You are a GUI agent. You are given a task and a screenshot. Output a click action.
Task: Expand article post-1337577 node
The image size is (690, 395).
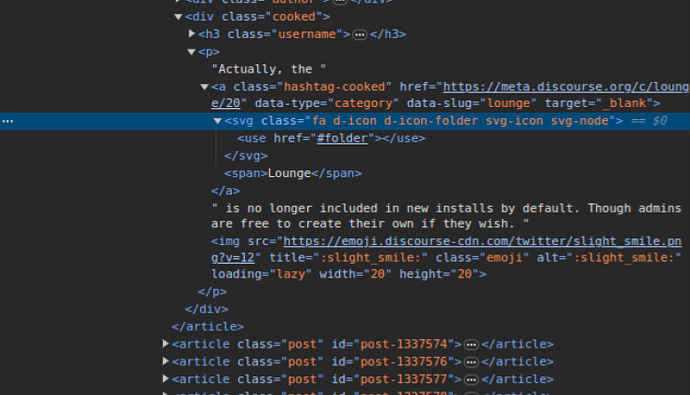click(x=165, y=379)
